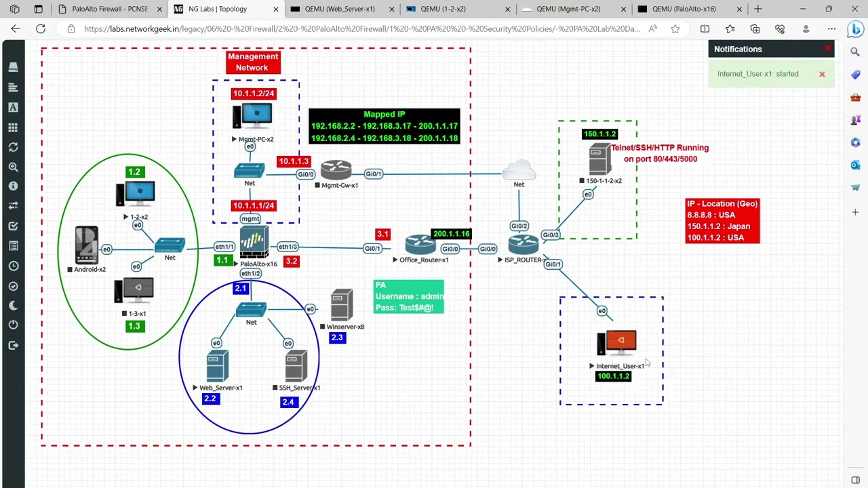Open Edge Settings and more menu
The width and height of the screenshot is (868, 488).
831,29
